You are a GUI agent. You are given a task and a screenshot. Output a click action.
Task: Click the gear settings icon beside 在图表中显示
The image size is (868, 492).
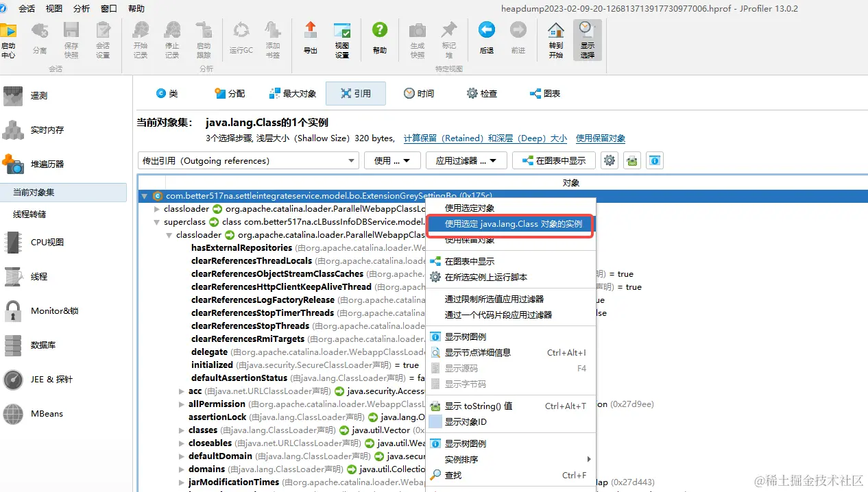[x=610, y=160]
